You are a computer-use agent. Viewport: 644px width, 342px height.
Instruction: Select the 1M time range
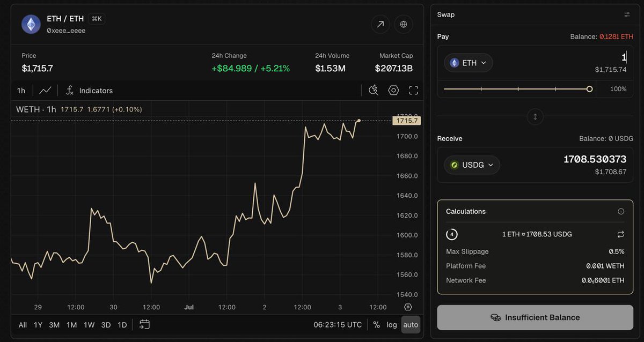click(71, 325)
